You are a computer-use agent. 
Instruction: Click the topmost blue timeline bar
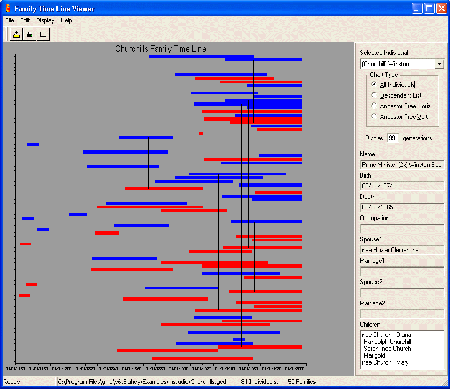[201, 56]
